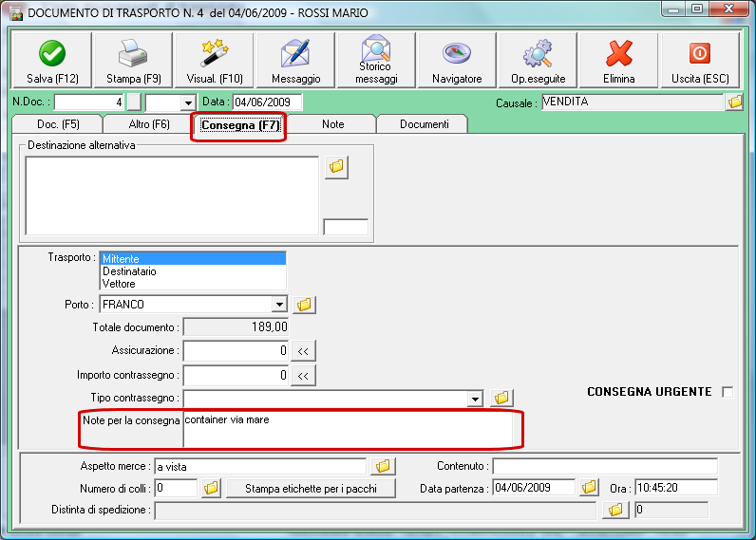
Task: Open the Note tab
Action: [332, 124]
